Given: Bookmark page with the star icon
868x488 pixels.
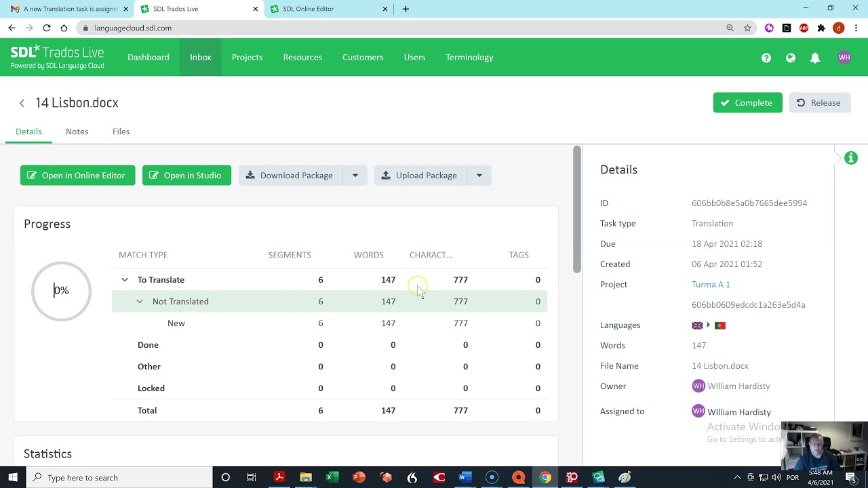Looking at the screenshot, I should 747,28.
